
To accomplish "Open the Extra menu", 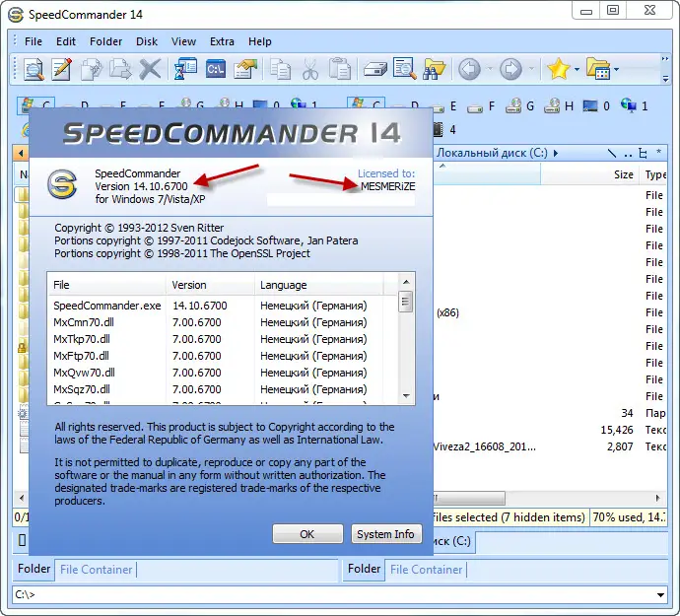I will [222, 41].
